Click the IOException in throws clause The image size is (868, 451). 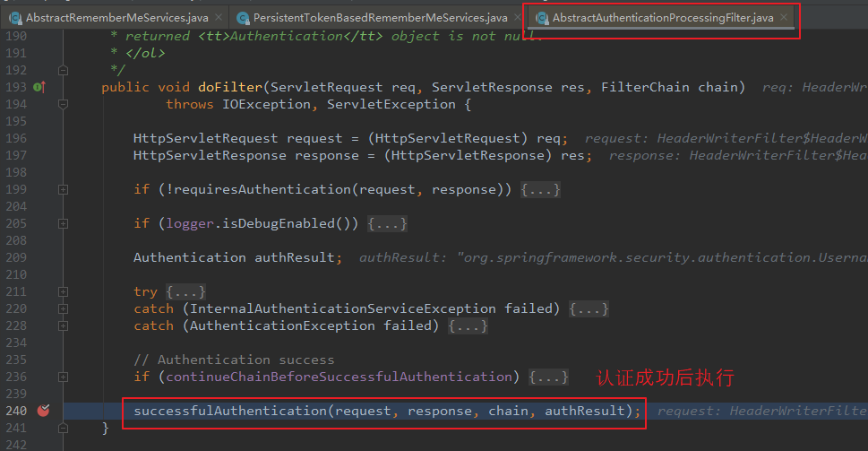[266, 104]
